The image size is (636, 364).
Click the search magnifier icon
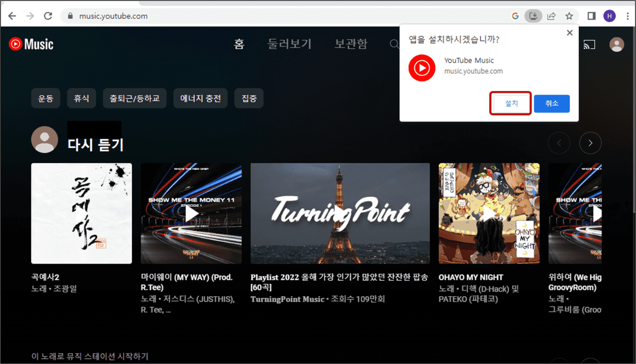pos(394,44)
